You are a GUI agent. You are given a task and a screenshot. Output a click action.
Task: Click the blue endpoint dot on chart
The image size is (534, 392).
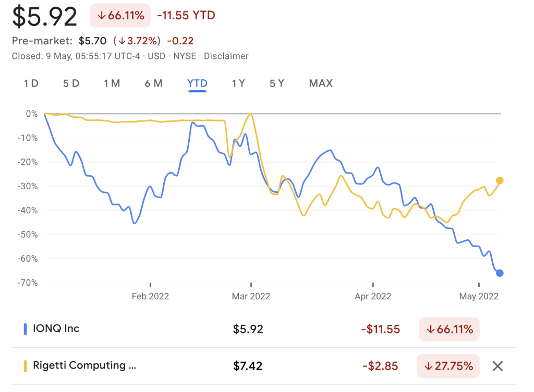pyautogui.click(x=500, y=272)
